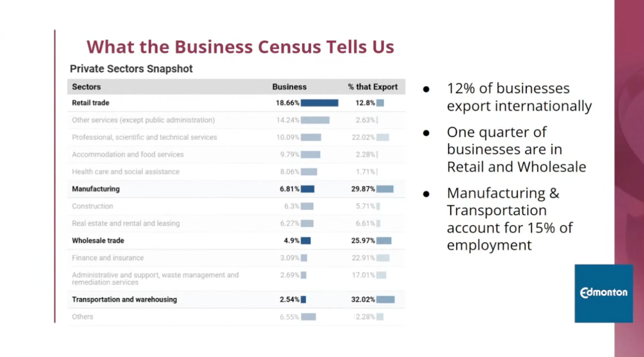Click the Construction row label
Viewport: 644px width, 357px height.
[93, 206]
